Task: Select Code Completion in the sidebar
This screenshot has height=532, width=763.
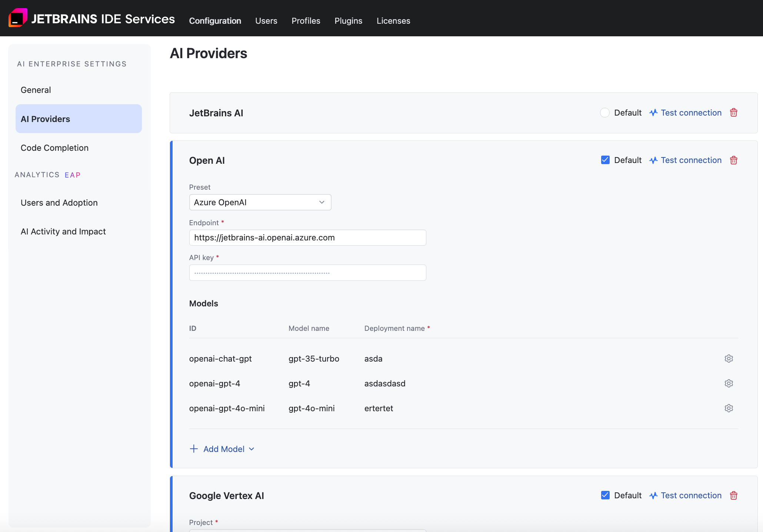Action: (x=54, y=147)
